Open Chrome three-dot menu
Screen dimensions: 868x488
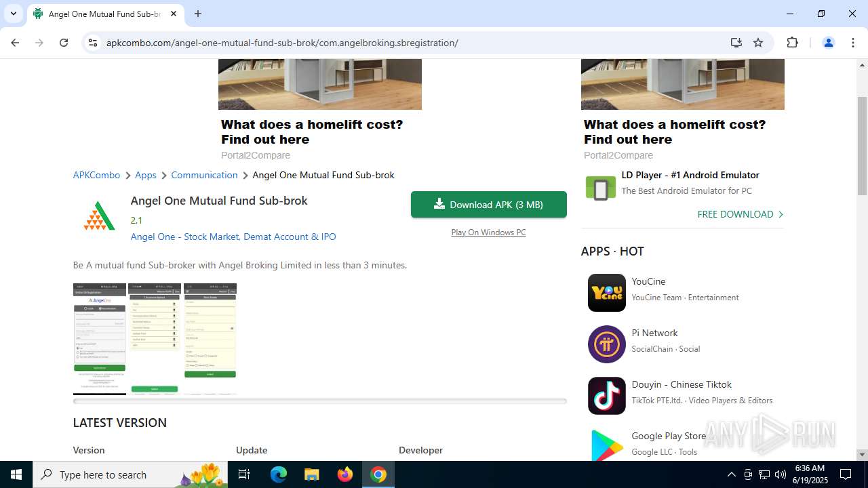pyautogui.click(x=853, y=43)
